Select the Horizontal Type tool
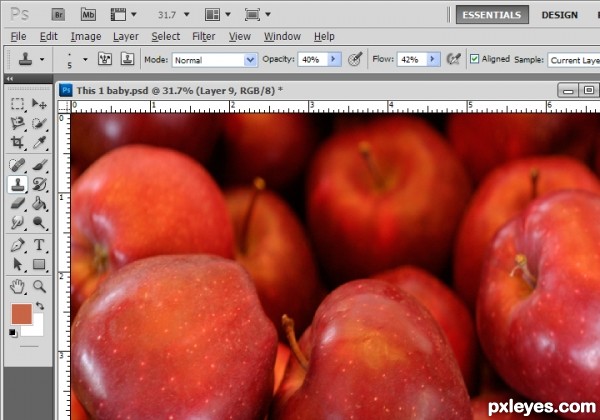Screen dimensions: 600x420 [39, 245]
